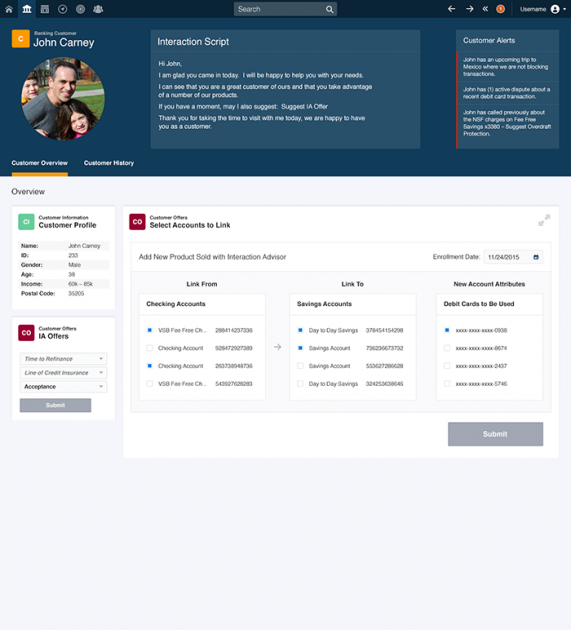571x630 pixels.
Task: Go to the Home icon in top bar
Action: click(x=9, y=9)
